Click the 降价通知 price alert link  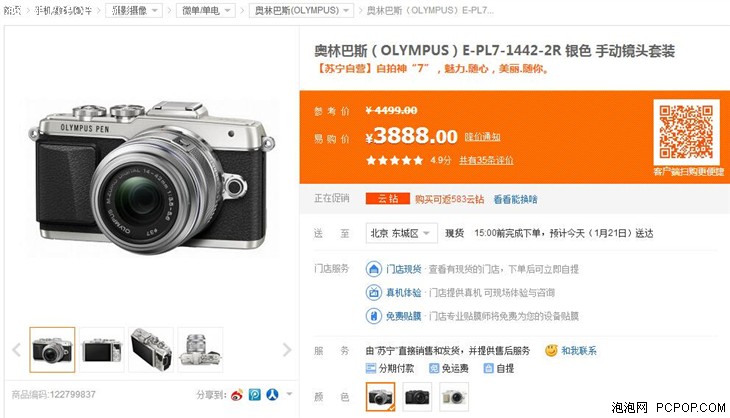tap(482, 136)
